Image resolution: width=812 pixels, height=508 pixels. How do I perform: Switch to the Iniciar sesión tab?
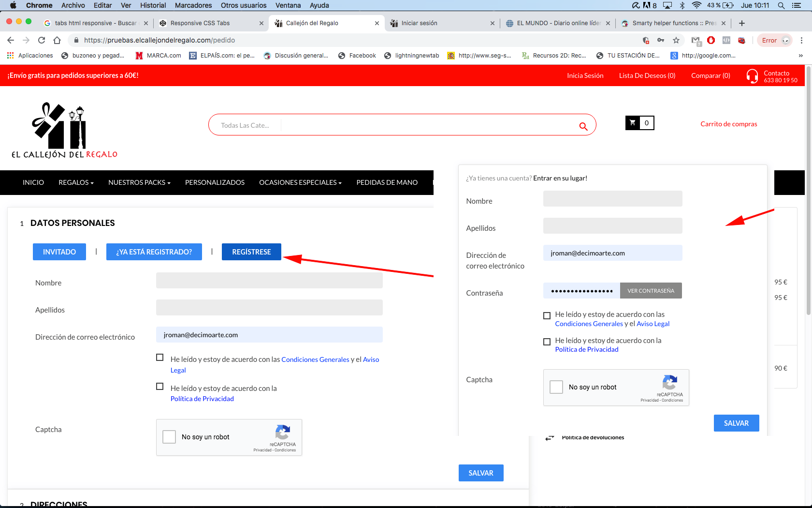pyautogui.click(x=442, y=23)
